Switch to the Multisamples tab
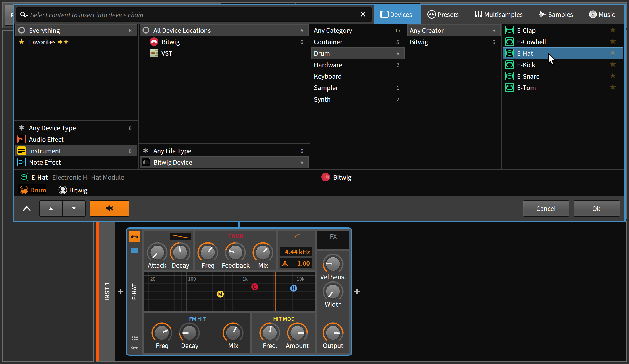Viewport: 629px width, 364px height. [x=499, y=15]
